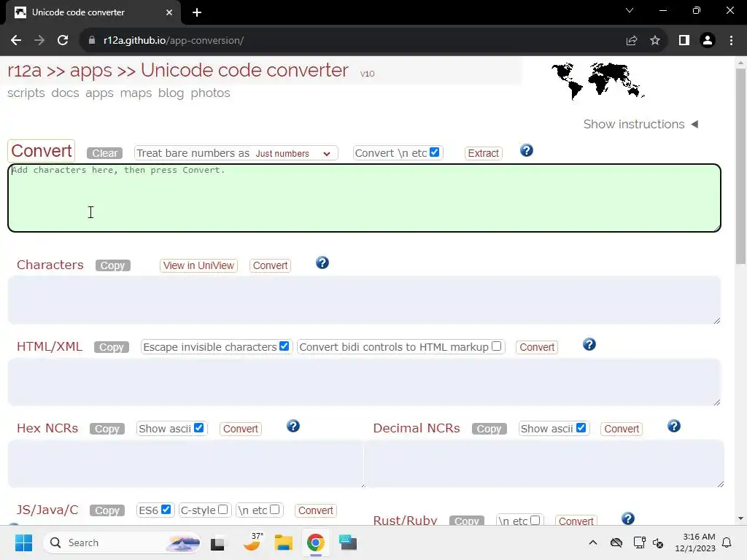The width and height of the screenshot is (747, 560).
Task: Toggle Show ascii for Decimal NCRs
Action: click(581, 427)
